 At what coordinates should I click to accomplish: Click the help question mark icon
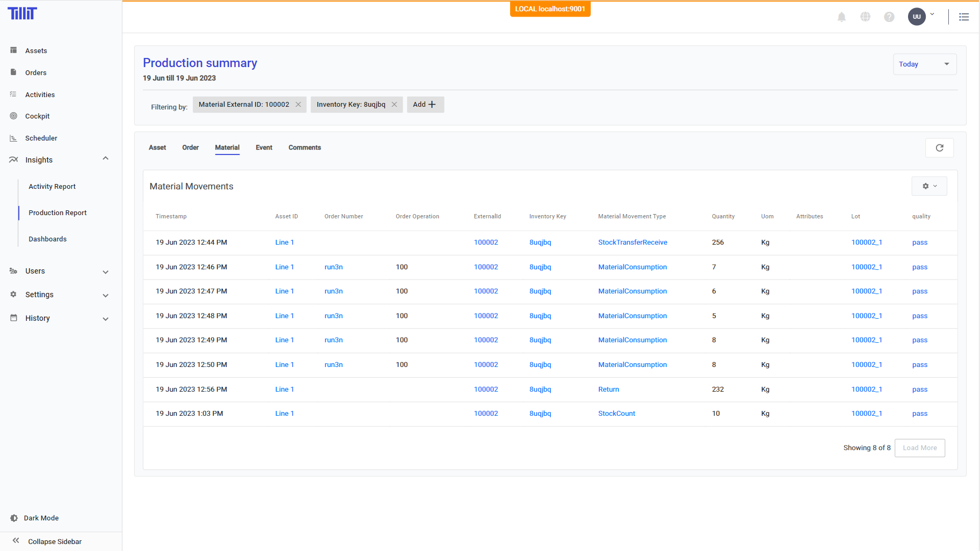[889, 17]
